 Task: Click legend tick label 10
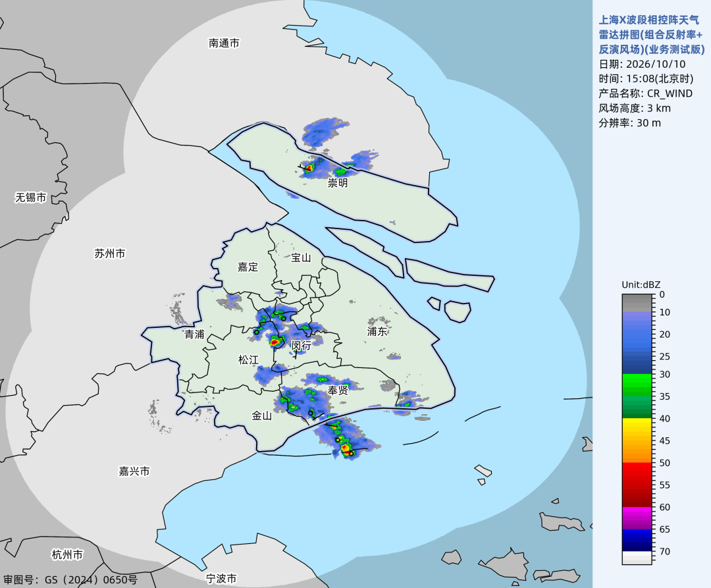tap(665, 312)
